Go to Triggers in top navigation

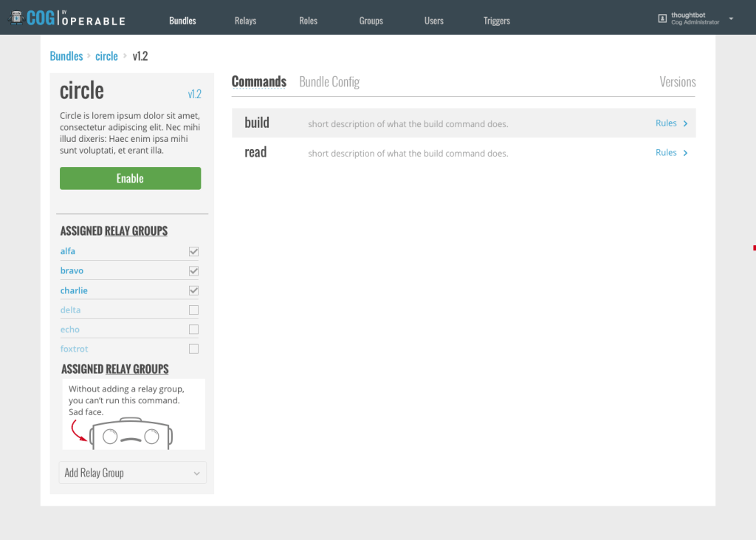click(496, 21)
